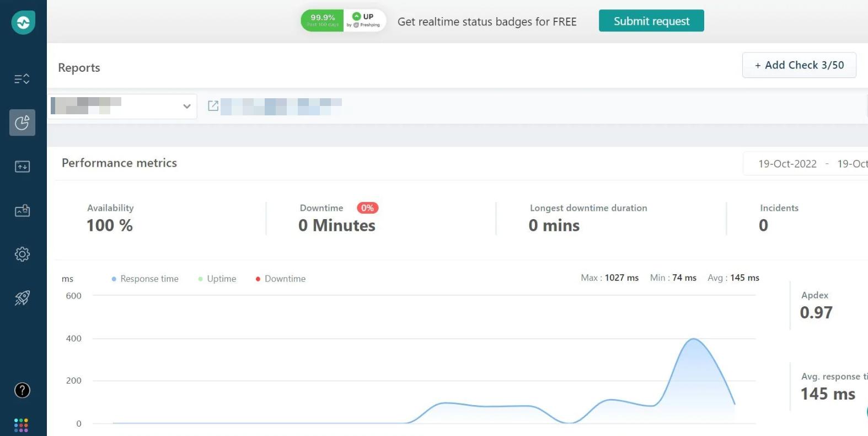Toggle the Response time legend series
This screenshot has width=868, height=436.
(145, 279)
